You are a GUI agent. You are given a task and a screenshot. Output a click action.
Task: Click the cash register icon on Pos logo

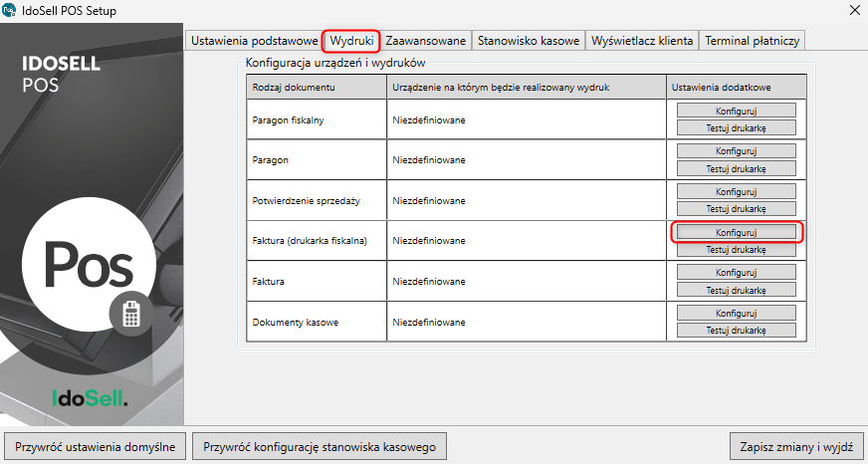click(131, 315)
